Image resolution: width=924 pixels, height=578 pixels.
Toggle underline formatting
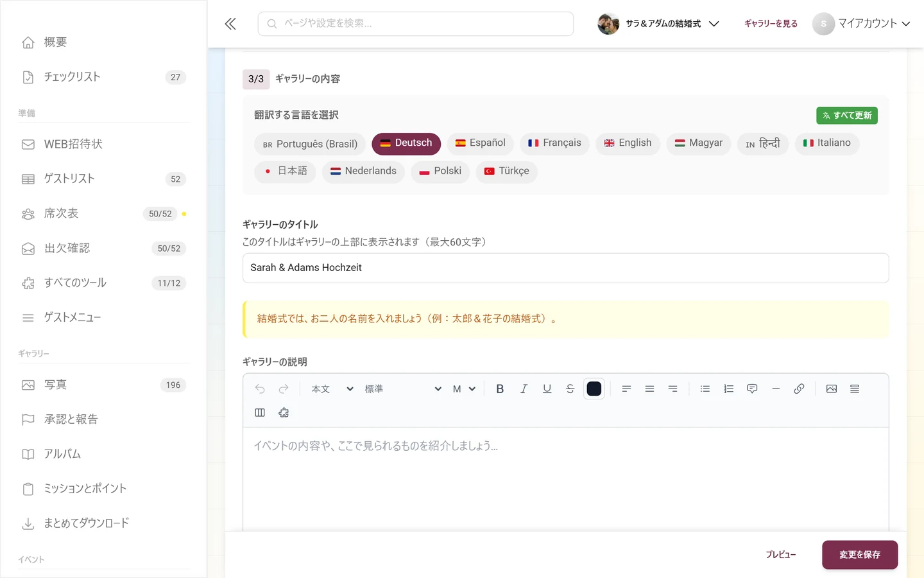(547, 389)
